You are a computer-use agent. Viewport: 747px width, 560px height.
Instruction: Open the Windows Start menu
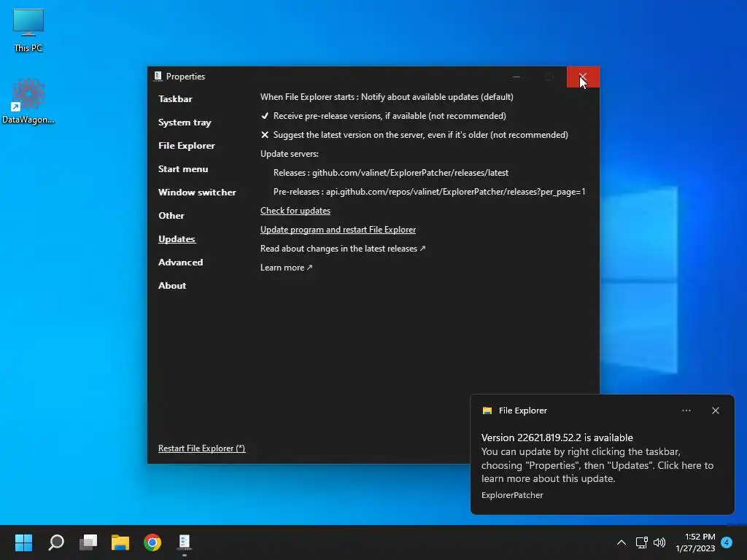[x=23, y=542]
